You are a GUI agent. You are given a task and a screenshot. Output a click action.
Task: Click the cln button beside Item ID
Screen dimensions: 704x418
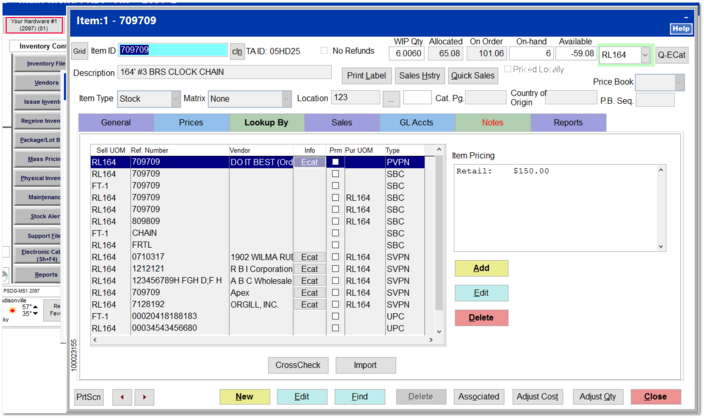point(237,51)
